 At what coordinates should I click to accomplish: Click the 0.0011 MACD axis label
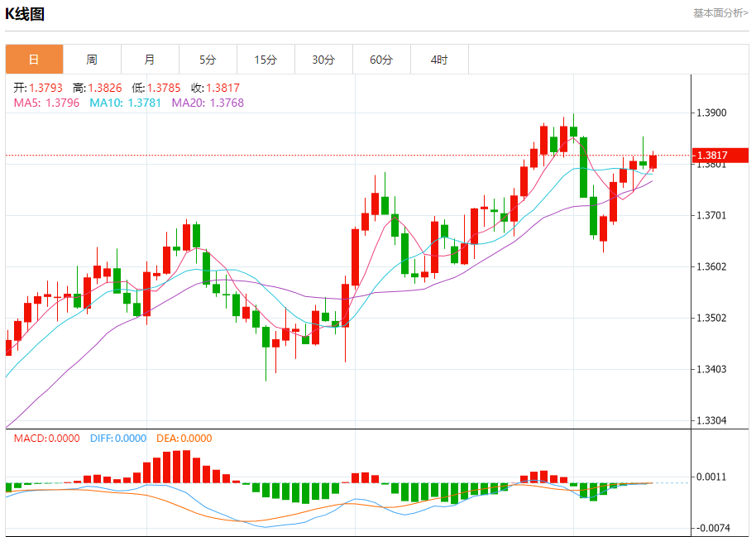(711, 477)
